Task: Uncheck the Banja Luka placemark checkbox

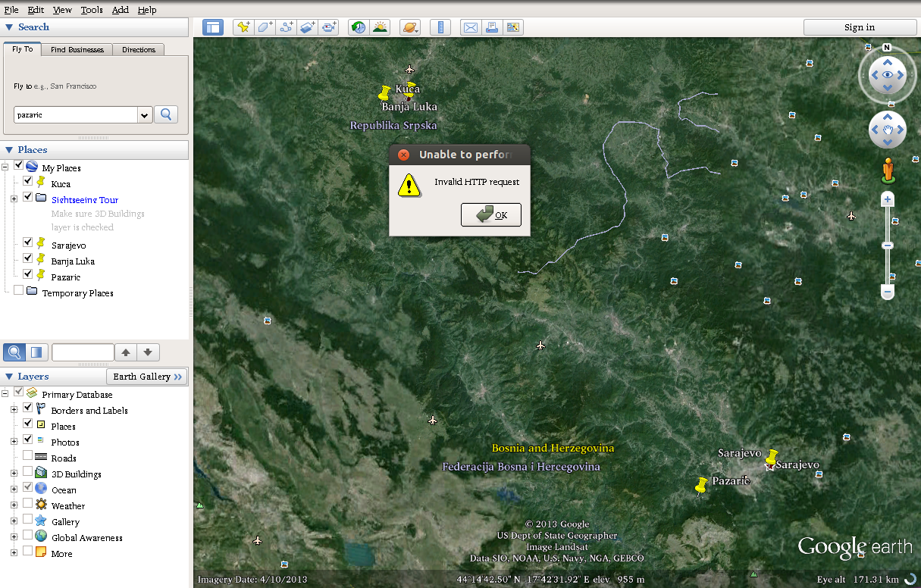Action: [28, 260]
